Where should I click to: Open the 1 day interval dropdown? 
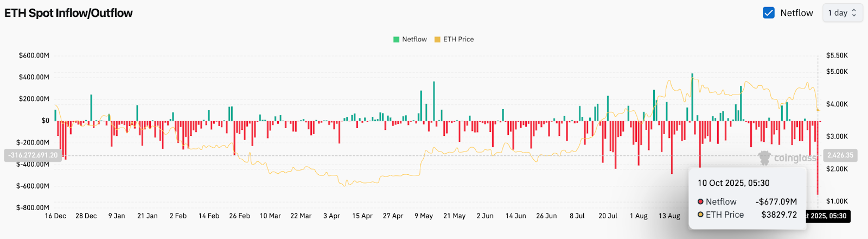(842, 13)
